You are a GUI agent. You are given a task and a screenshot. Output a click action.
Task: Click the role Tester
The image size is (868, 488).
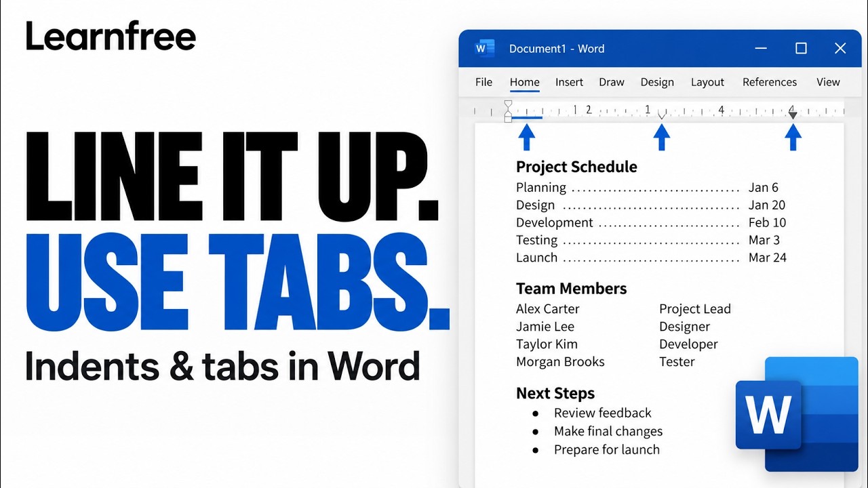(x=677, y=362)
